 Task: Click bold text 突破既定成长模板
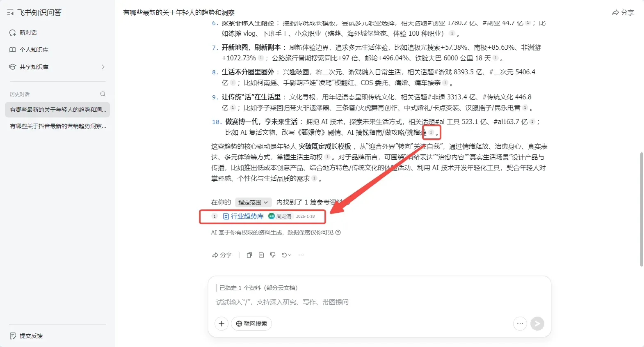pyautogui.click(x=325, y=146)
